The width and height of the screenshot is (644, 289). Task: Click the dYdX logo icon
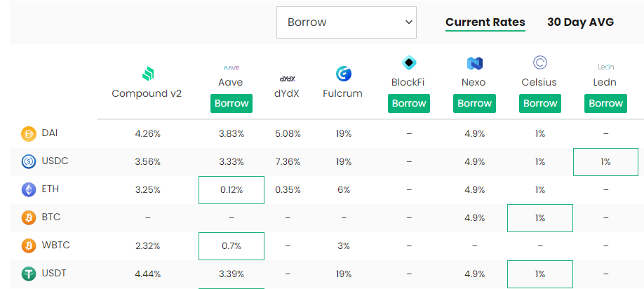[x=288, y=79]
